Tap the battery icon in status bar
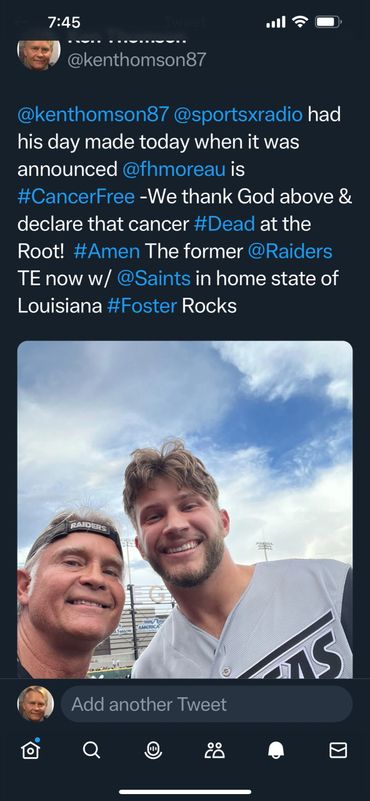The height and width of the screenshot is (801, 370). pos(329,22)
